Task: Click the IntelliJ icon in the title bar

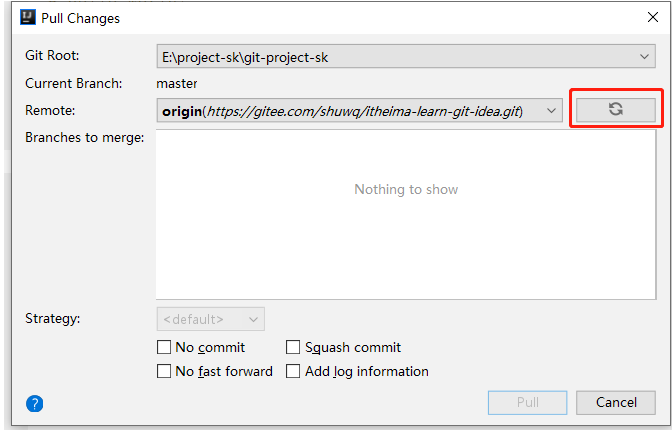Action: coord(28,18)
